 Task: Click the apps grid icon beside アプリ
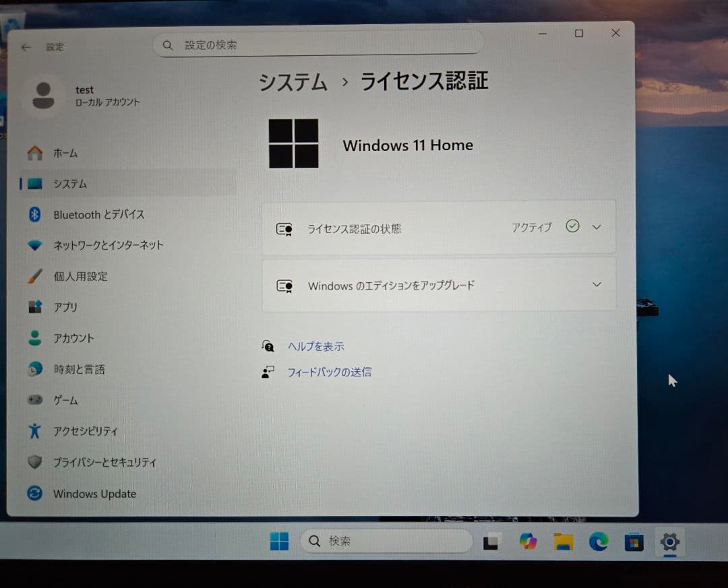[x=35, y=306]
